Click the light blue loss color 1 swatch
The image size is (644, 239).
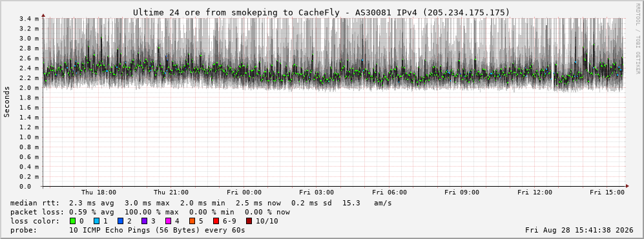[96, 222]
